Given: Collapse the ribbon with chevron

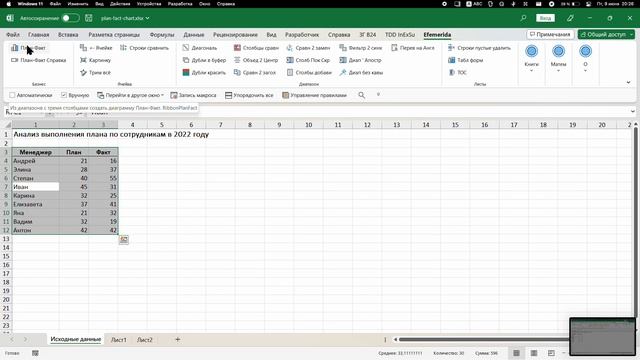Looking at the screenshot, I should [628, 82].
